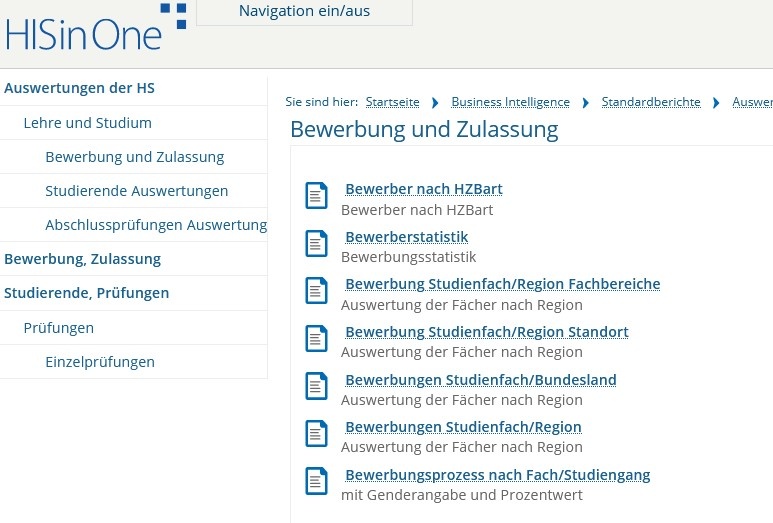The height and width of the screenshot is (523, 773).
Task: Navigate to Business Intelligence breadcrumb
Action: tap(510, 102)
